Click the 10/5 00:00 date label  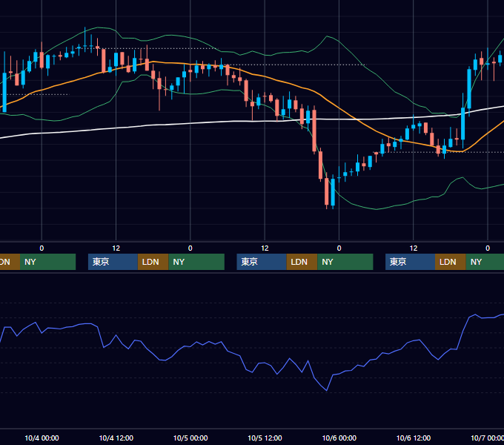tap(190, 438)
